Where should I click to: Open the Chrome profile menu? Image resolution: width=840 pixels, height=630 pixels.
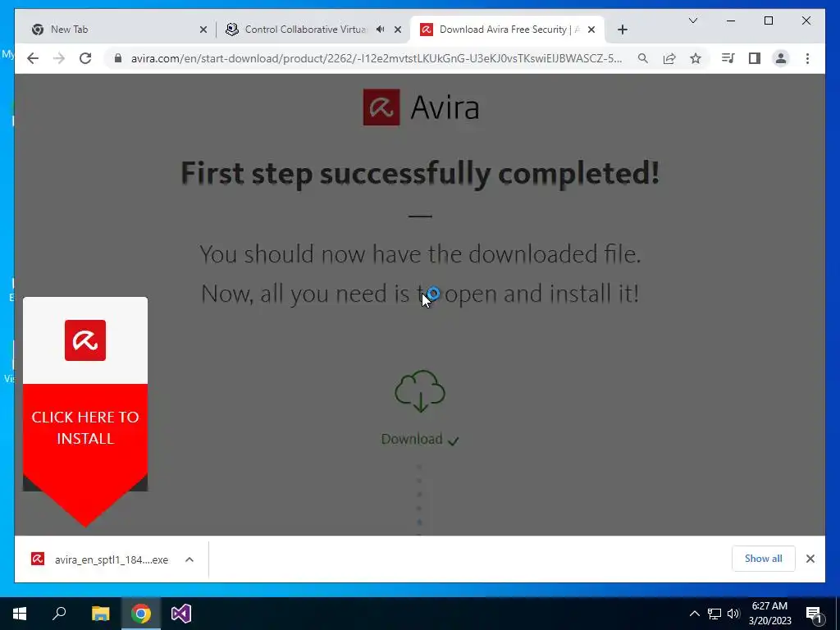tap(781, 58)
